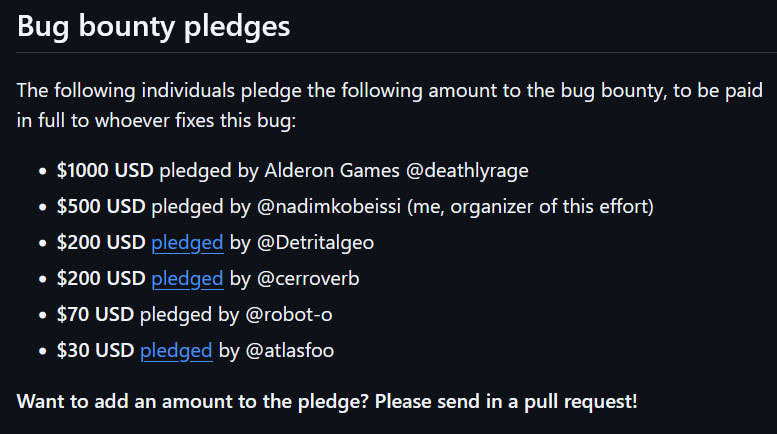The width and height of the screenshot is (777, 434).
Task: Click the $70 USD pledge amount
Action: (x=96, y=314)
